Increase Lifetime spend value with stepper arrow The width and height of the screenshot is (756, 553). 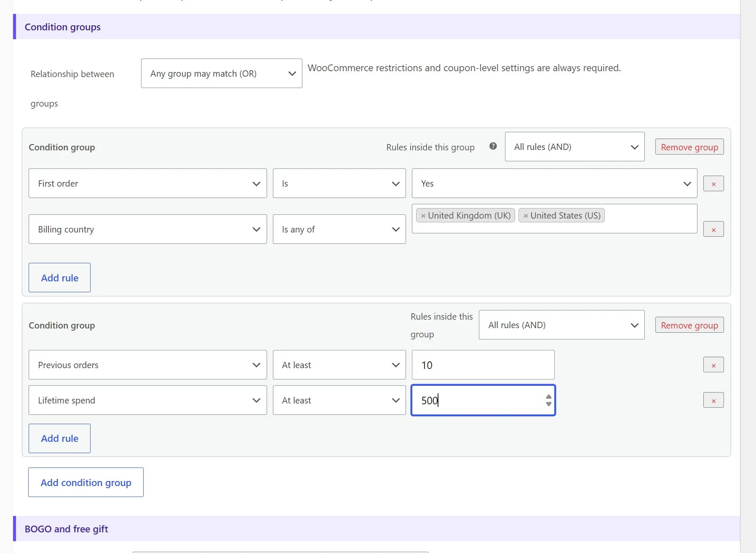pyautogui.click(x=548, y=397)
